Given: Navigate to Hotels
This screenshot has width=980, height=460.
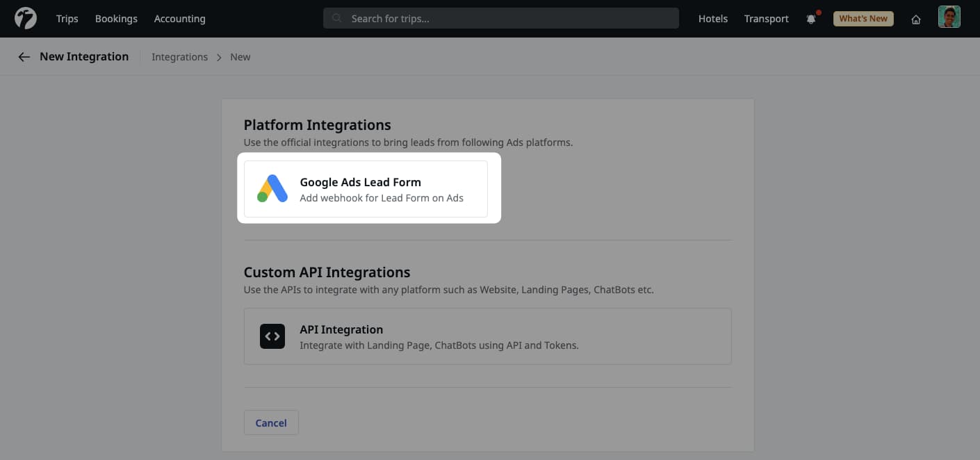Looking at the screenshot, I should click(712, 19).
